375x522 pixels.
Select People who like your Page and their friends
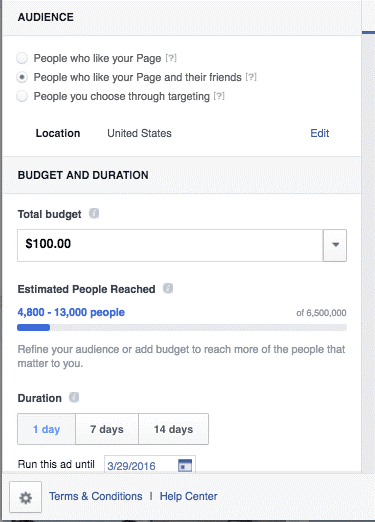click(22, 77)
